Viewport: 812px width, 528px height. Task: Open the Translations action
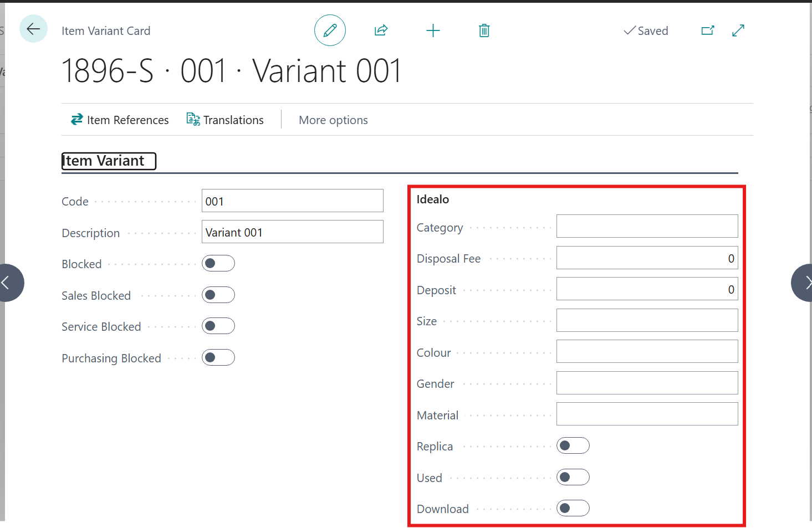[225, 120]
